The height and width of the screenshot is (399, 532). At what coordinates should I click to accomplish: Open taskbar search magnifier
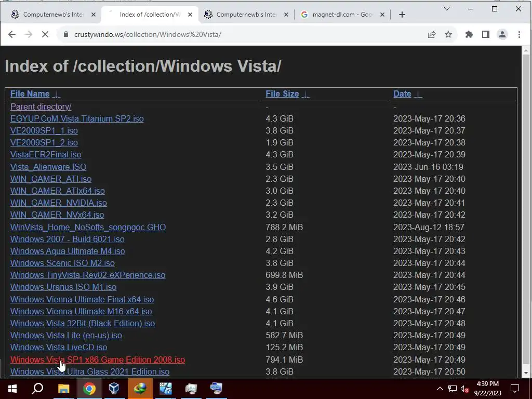[x=37, y=389]
